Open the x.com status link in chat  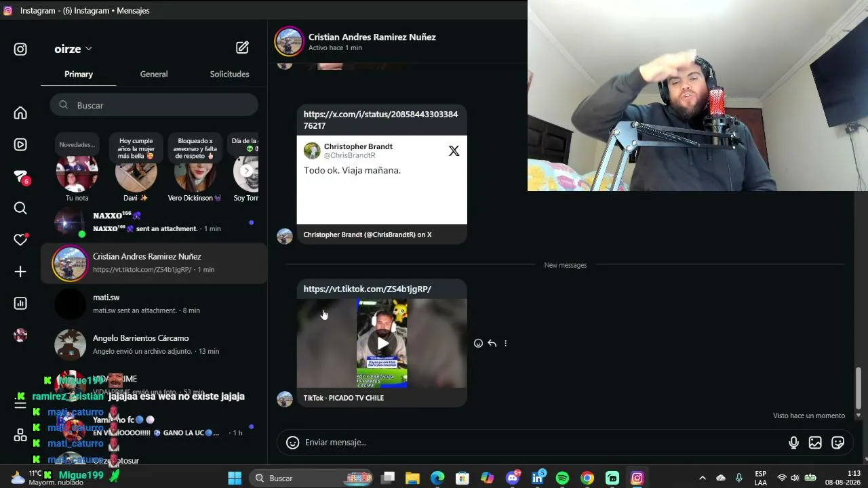click(380, 120)
